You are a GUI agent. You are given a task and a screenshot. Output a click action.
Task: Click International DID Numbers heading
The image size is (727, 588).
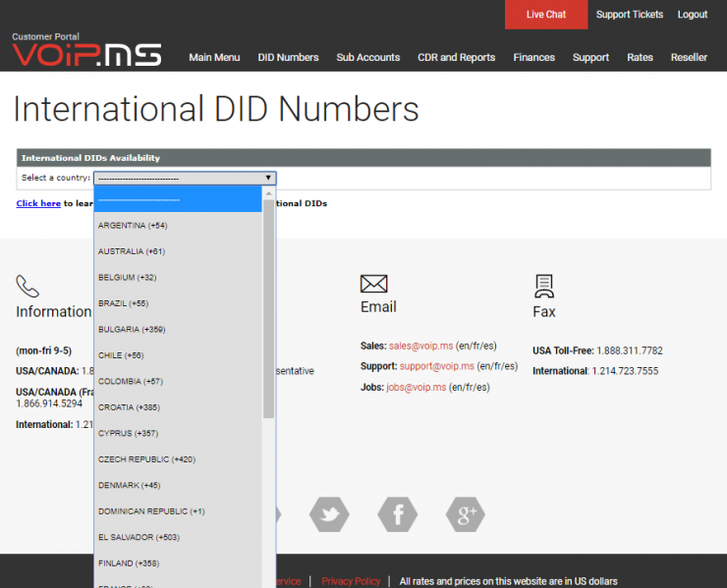pyautogui.click(x=216, y=109)
